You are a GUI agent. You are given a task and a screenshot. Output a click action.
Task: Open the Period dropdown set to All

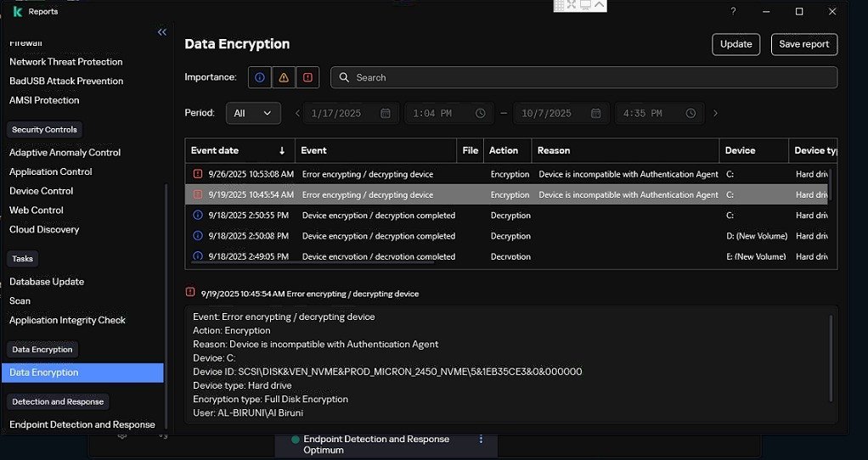tap(253, 114)
